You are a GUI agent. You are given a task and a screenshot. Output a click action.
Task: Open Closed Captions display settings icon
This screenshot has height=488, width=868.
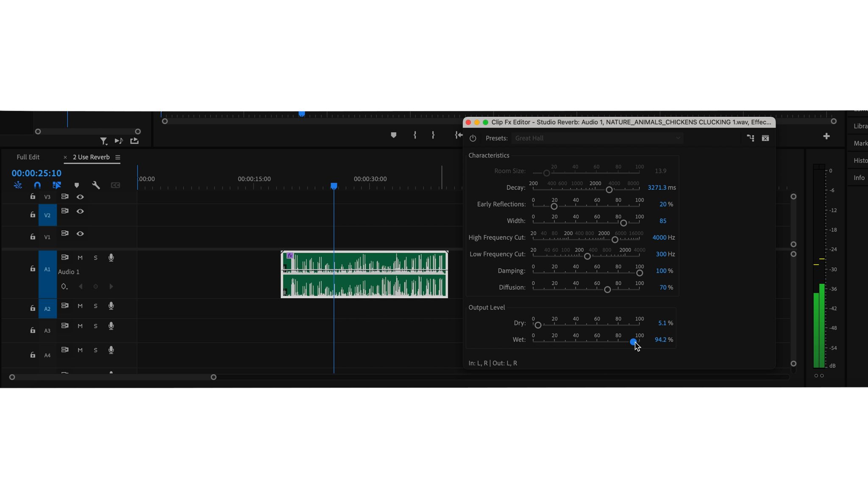coord(115,185)
